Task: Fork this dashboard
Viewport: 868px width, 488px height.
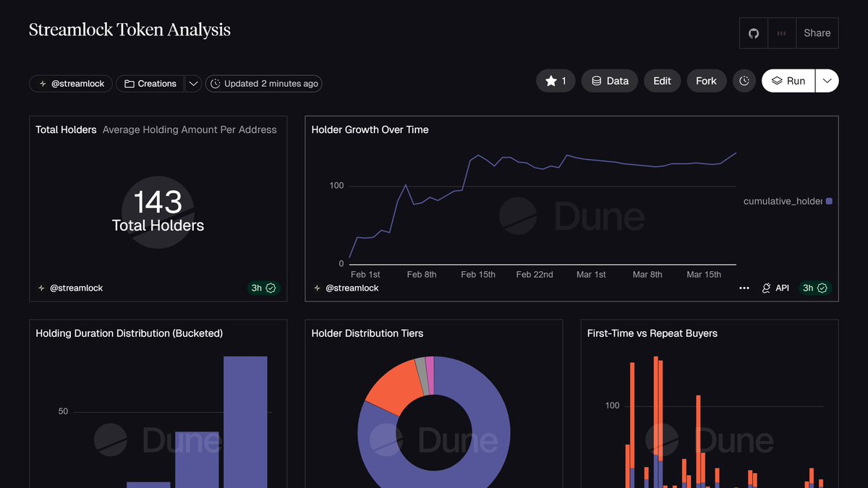Action: pyautogui.click(x=706, y=81)
